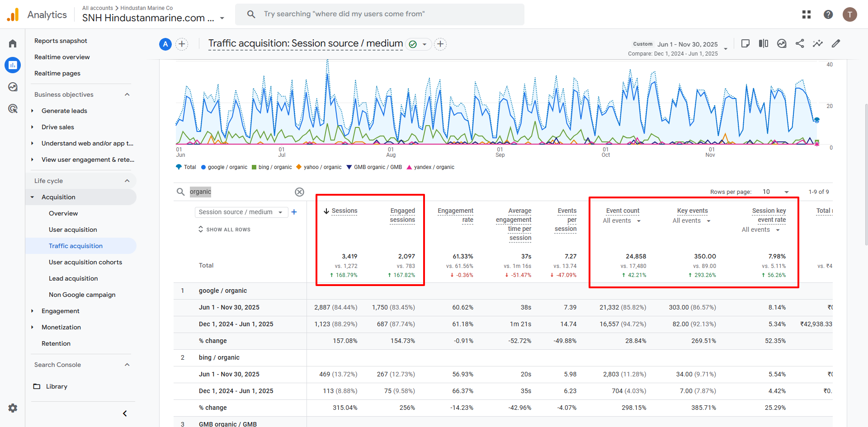Open the Reports icon in left rail

click(x=13, y=65)
